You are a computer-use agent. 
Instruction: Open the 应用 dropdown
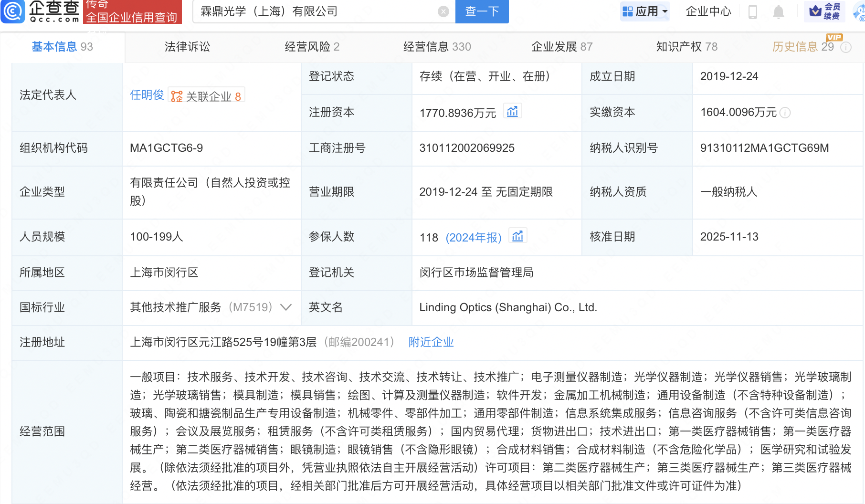645,11
